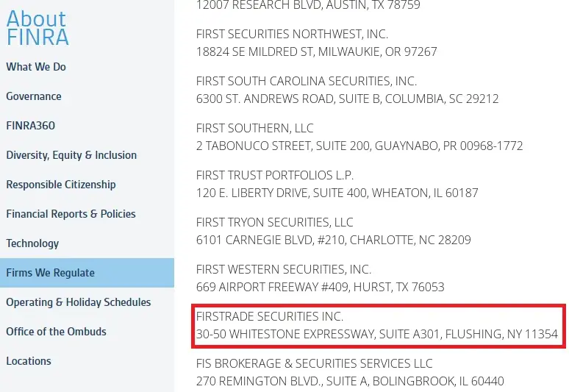The width and height of the screenshot is (569, 392).
Task: Click FIRSTRADE SECURITIES INC. highlighted entry
Action: coord(270,316)
